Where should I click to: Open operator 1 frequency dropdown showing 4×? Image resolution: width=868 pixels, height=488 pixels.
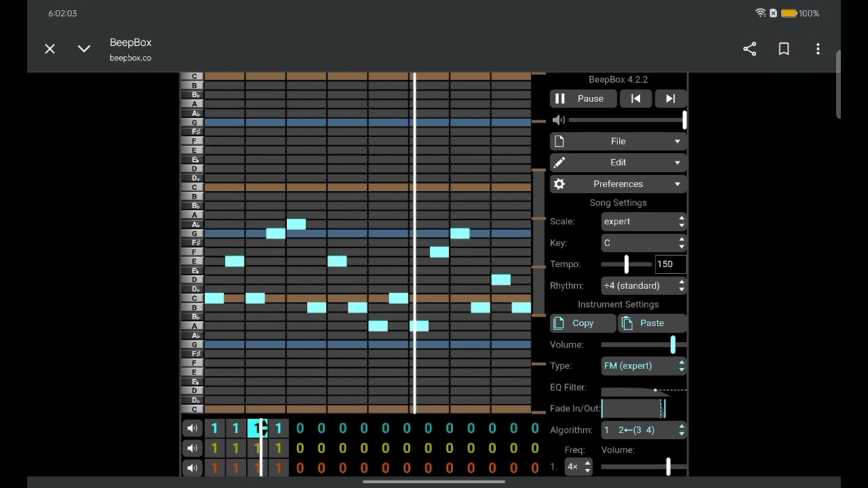(x=579, y=466)
